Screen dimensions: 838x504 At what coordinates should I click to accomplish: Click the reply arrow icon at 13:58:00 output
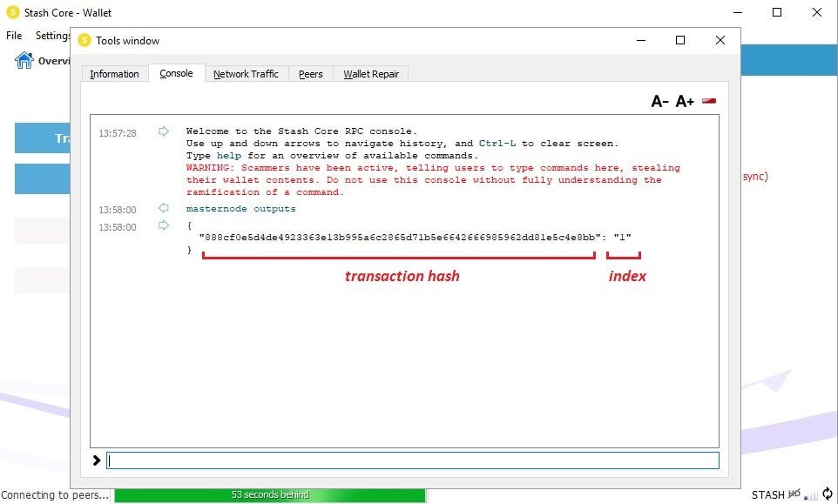click(164, 225)
